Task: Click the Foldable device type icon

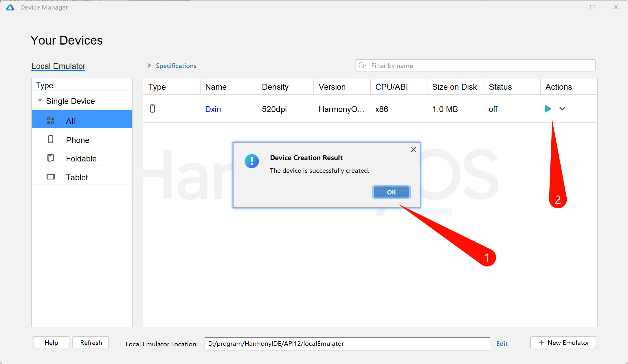Action: tap(51, 158)
